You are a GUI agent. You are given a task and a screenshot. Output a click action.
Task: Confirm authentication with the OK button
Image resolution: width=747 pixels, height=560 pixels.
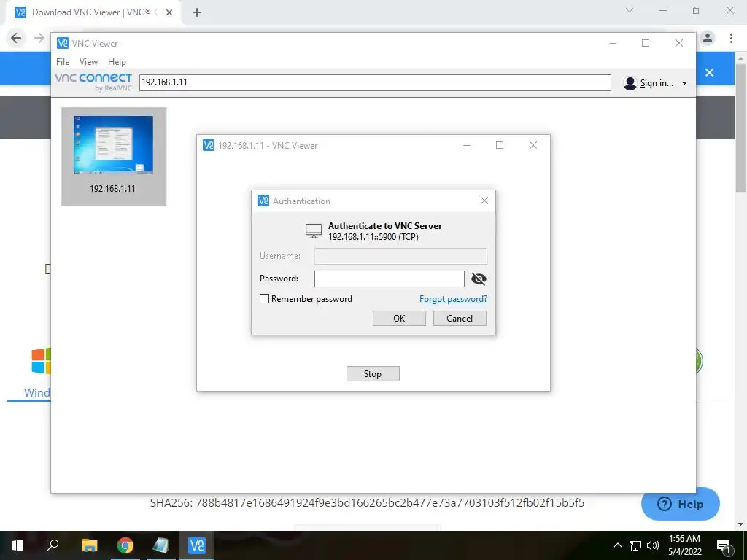399,318
